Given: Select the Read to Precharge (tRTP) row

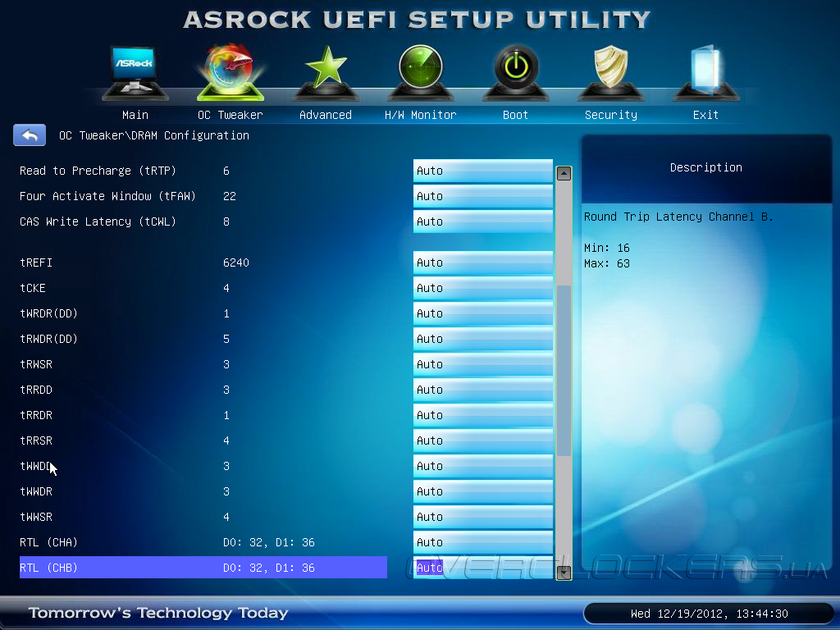Looking at the screenshot, I should (203, 171).
